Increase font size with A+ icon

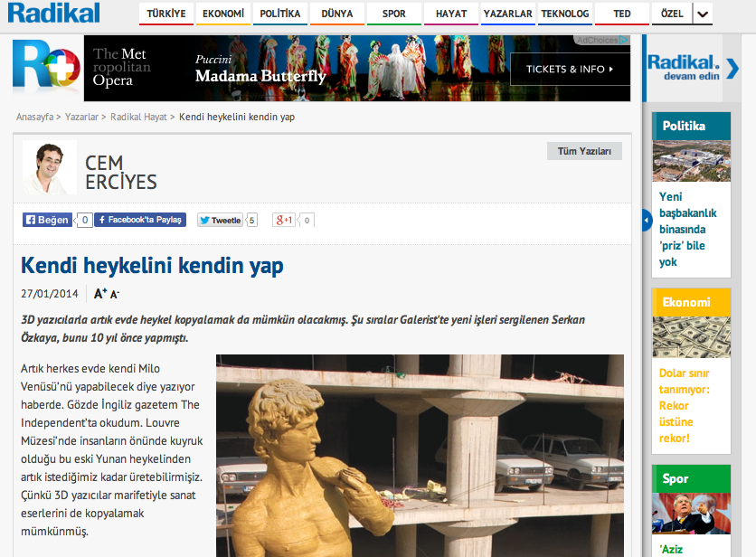(100, 293)
